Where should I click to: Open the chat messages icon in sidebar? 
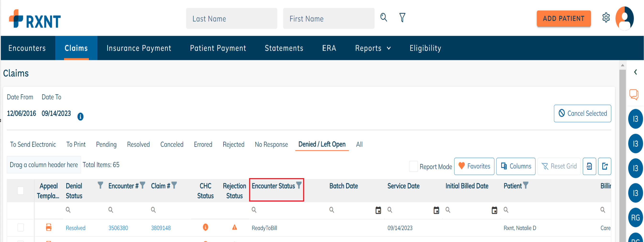click(x=634, y=94)
